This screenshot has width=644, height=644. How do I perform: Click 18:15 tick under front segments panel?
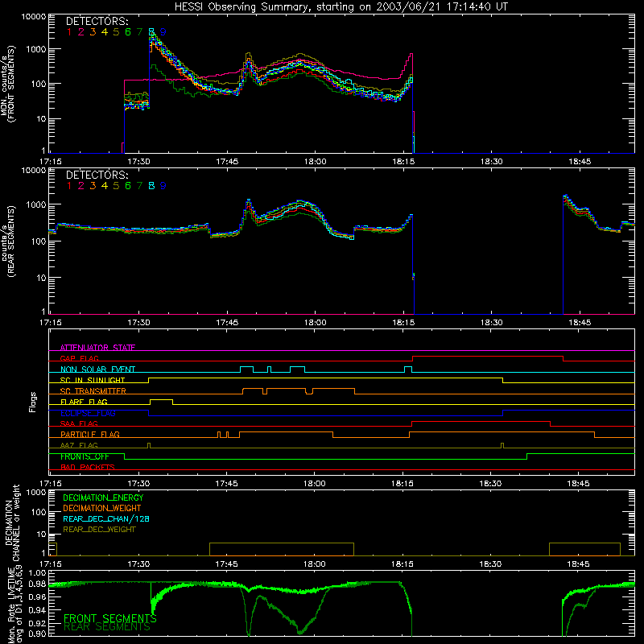tap(403, 162)
